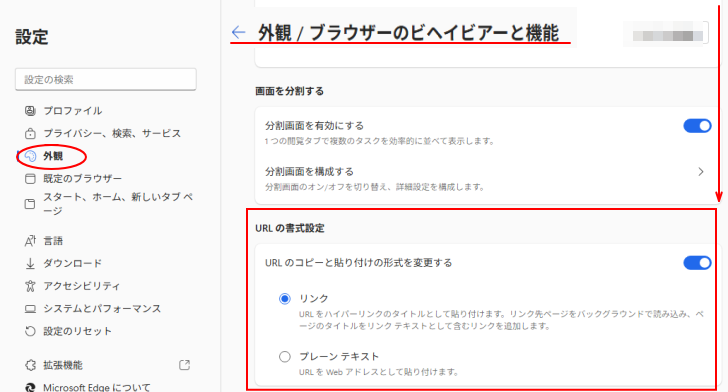Screen dimensions: 728x392
Task: Click the Microsoft Edge logo icon
Action: (x=30, y=387)
